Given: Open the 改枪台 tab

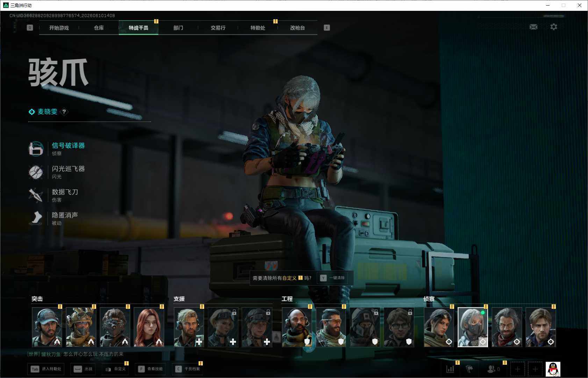Looking at the screenshot, I should pyautogui.click(x=297, y=28).
